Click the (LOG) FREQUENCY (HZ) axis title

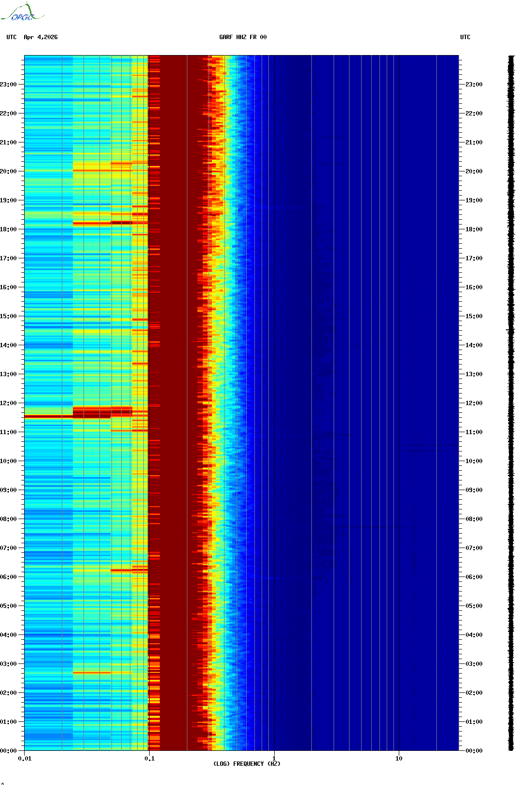click(247, 764)
